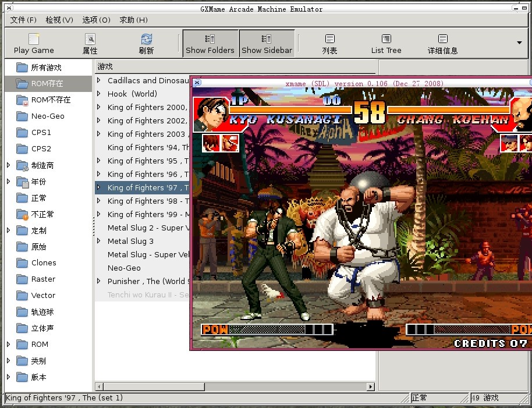532x408 pixels.
Task: Select King of Fighters 2000 row
Action: [x=142, y=107]
